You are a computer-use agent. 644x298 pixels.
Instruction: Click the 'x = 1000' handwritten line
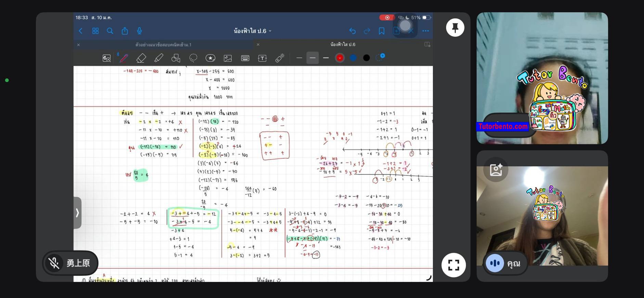[219, 88]
